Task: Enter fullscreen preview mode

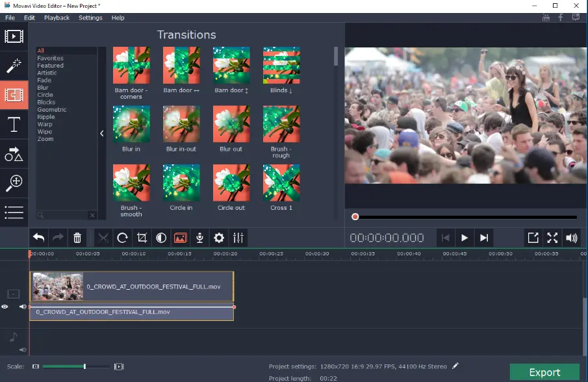Action: pos(552,238)
